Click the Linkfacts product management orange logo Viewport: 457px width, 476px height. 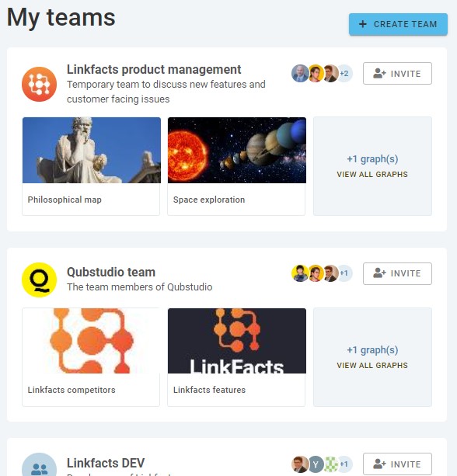point(39,84)
